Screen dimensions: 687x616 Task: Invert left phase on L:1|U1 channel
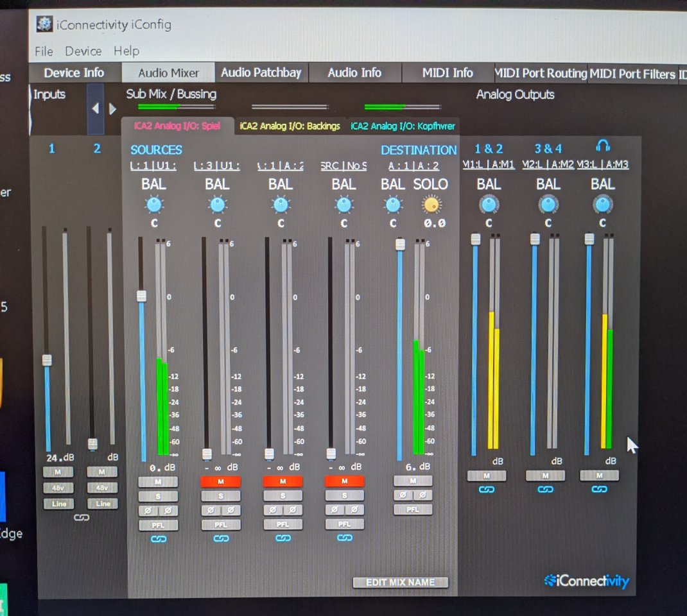coord(148,511)
